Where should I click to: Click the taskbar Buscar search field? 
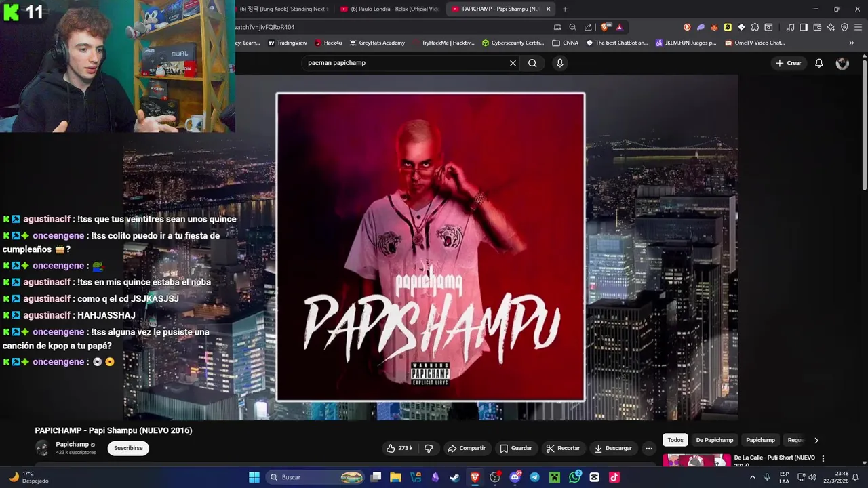click(316, 477)
